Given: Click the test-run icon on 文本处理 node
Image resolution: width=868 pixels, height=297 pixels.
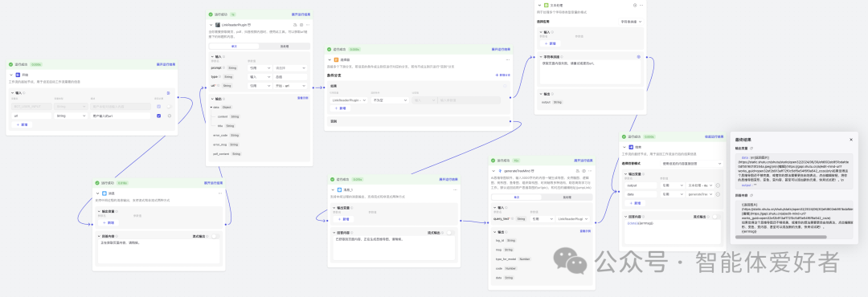Looking at the screenshot, I should click(634, 5).
